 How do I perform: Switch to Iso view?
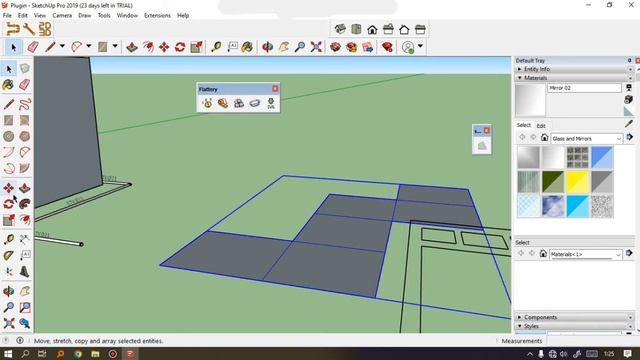(340, 29)
